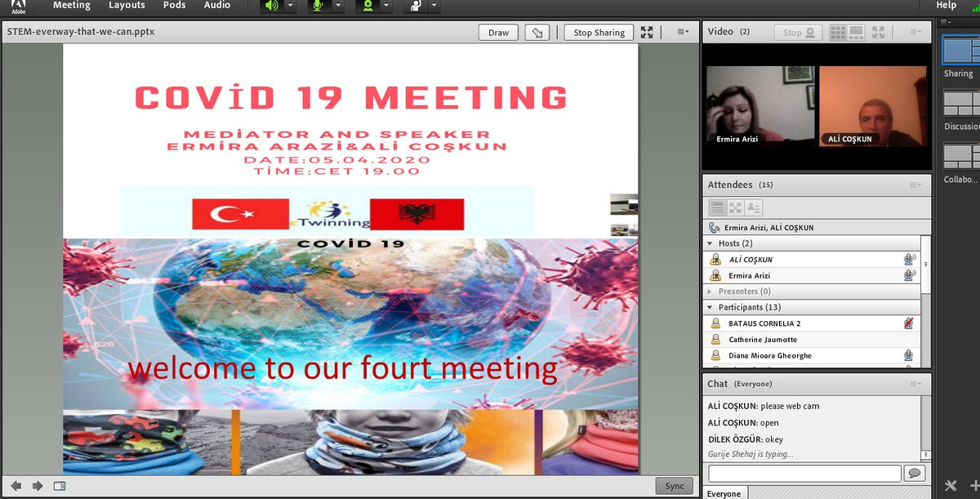Select ALİ COŞKUN's video feed
980x499 pixels.
pos(872,106)
